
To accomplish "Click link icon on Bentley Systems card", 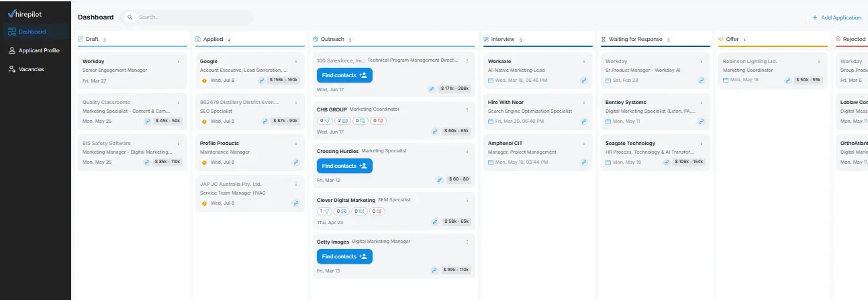I will point(702,121).
